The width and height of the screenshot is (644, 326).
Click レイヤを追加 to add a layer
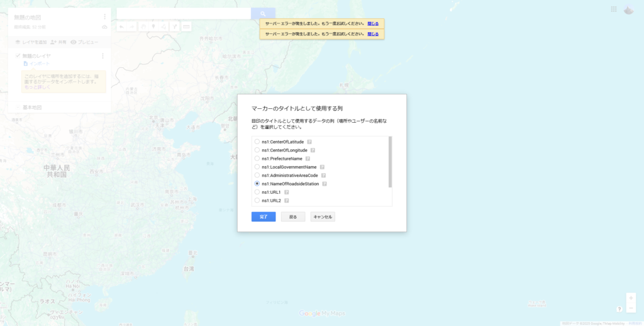tap(31, 42)
